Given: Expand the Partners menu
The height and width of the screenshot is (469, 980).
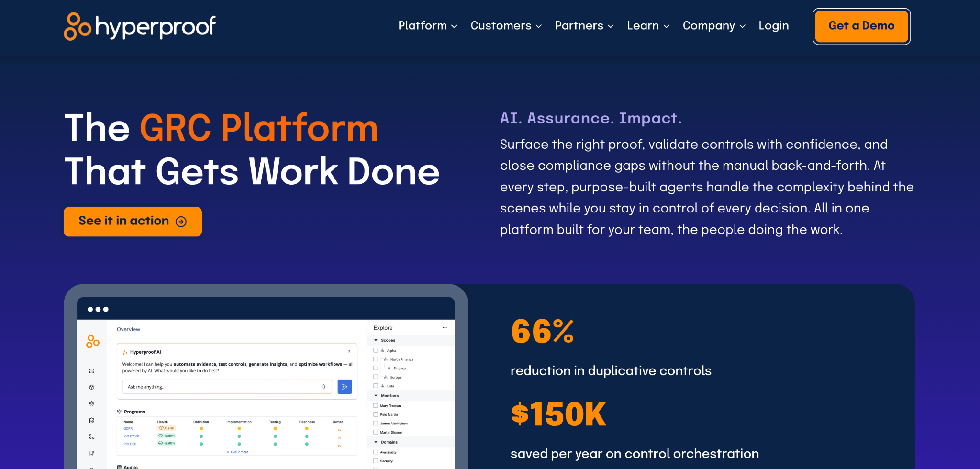Looking at the screenshot, I should click(x=584, y=26).
